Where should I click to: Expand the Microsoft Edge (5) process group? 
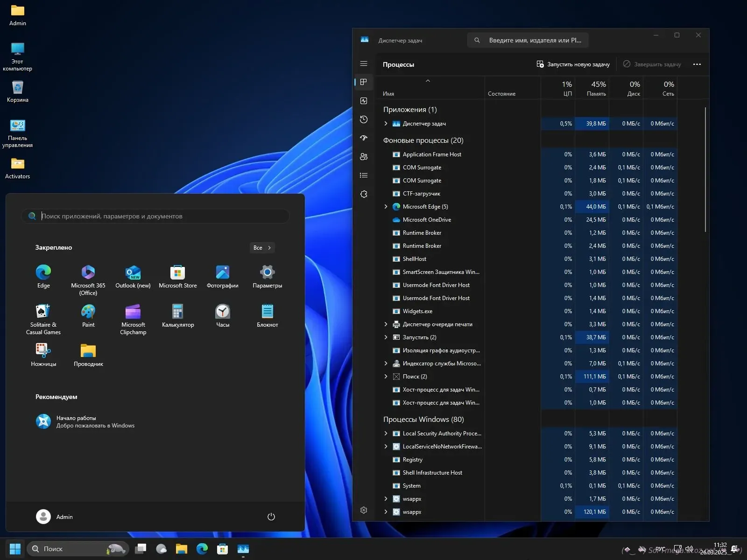click(x=386, y=207)
